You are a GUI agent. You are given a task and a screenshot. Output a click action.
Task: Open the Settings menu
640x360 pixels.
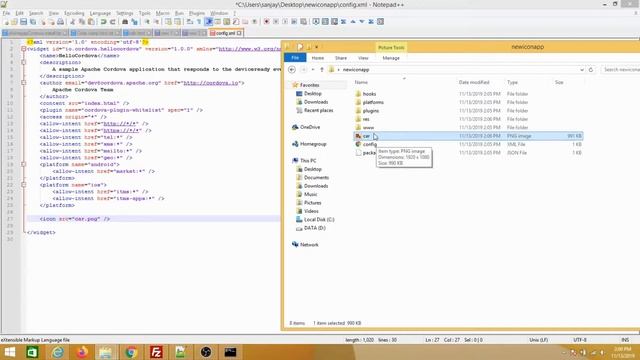[124, 13]
